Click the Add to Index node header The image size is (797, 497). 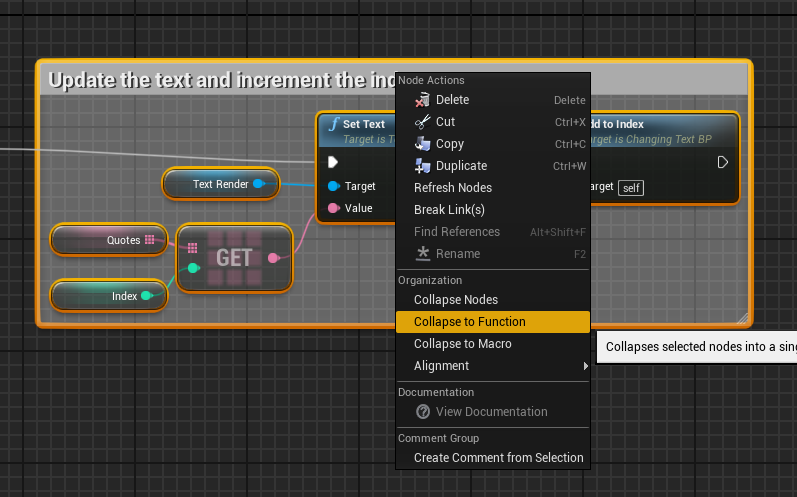(x=663, y=131)
